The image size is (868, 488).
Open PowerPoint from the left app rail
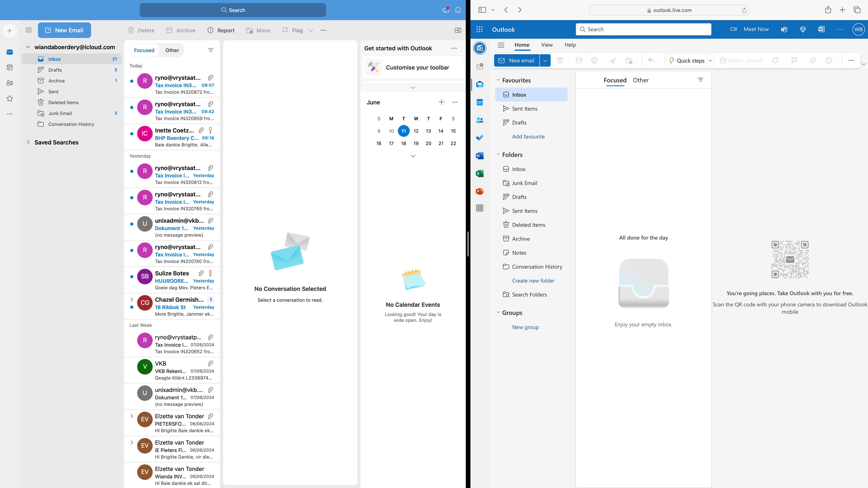[x=480, y=191]
